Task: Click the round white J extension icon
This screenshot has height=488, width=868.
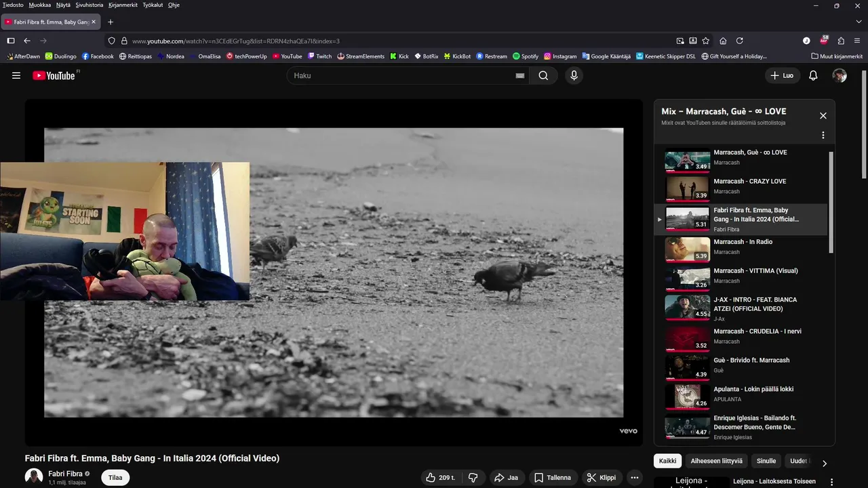Action: [806, 41]
